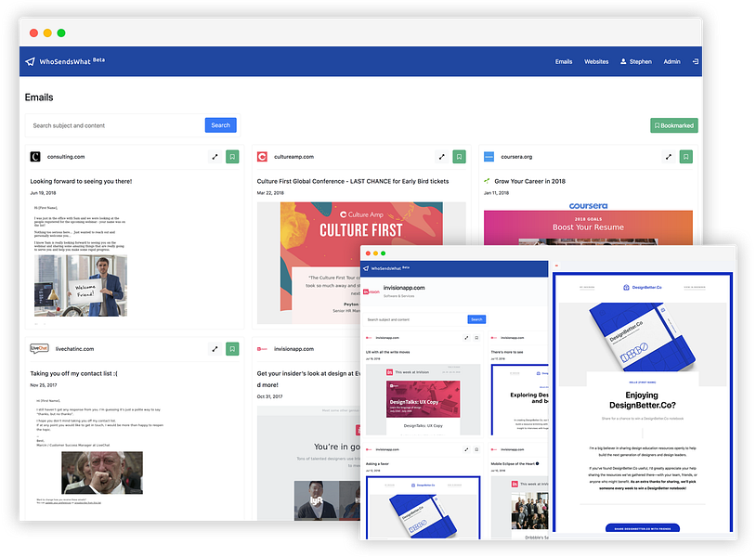Image resolution: width=756 pixels, height=557 pixels.
Task: Click the search subject and content field
Action: click(x=116, y=125)
